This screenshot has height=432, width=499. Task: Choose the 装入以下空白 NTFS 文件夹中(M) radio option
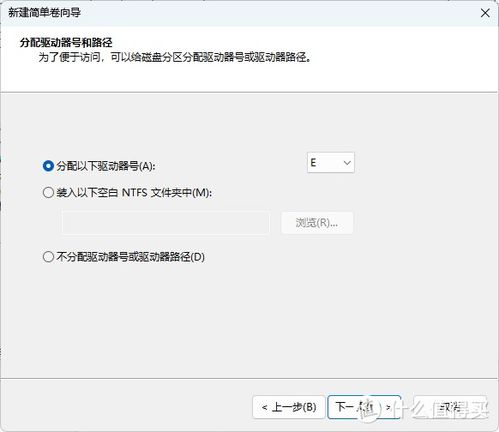point(48,192)
